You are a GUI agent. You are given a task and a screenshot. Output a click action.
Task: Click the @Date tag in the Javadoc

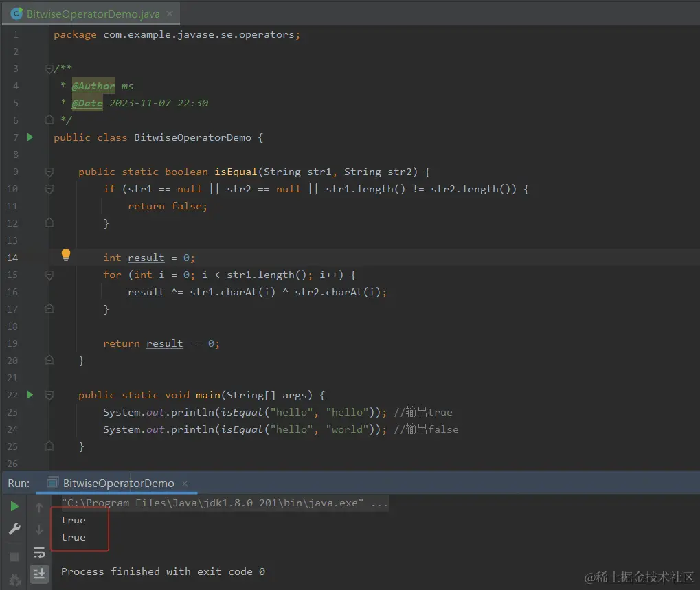[x=87, y=103]
